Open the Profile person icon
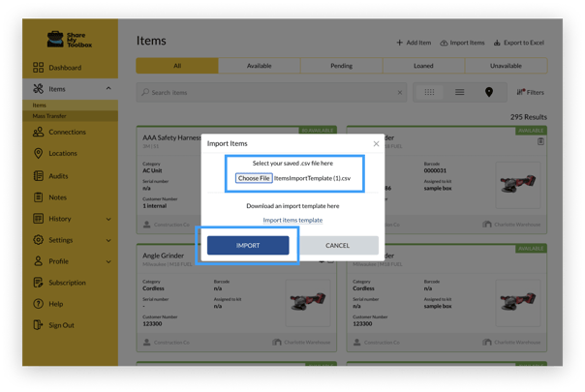The image size is (585, 392). 38,261
